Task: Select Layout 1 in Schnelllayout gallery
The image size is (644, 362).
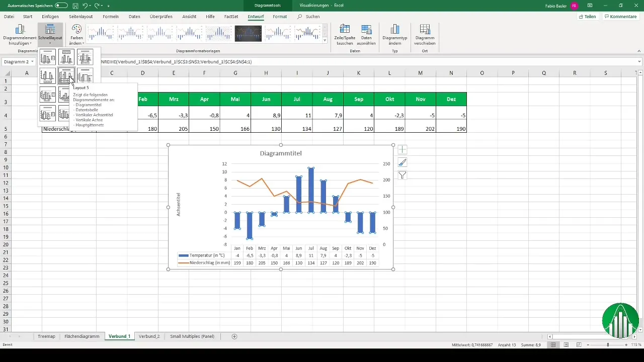Action: click(x=48, y=57)
